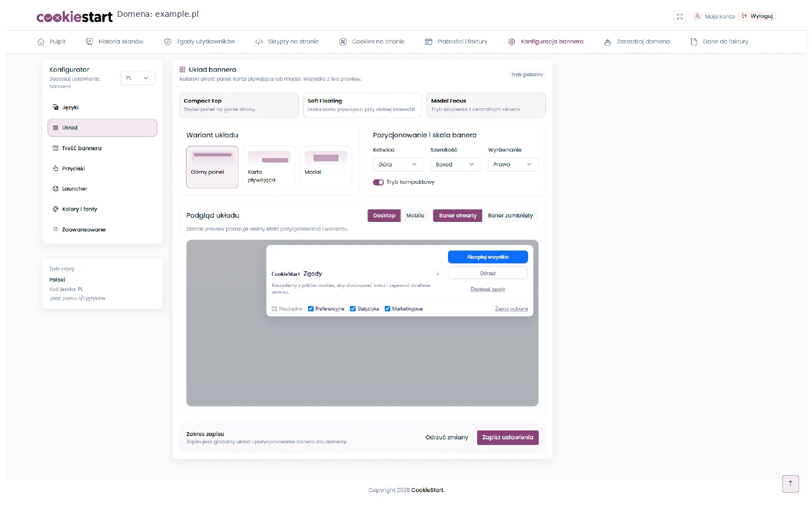Viewport: 812px width, 510px height.
Task: Expand the Kotwica Góra dropdown
Action: (x=398, y=164)
